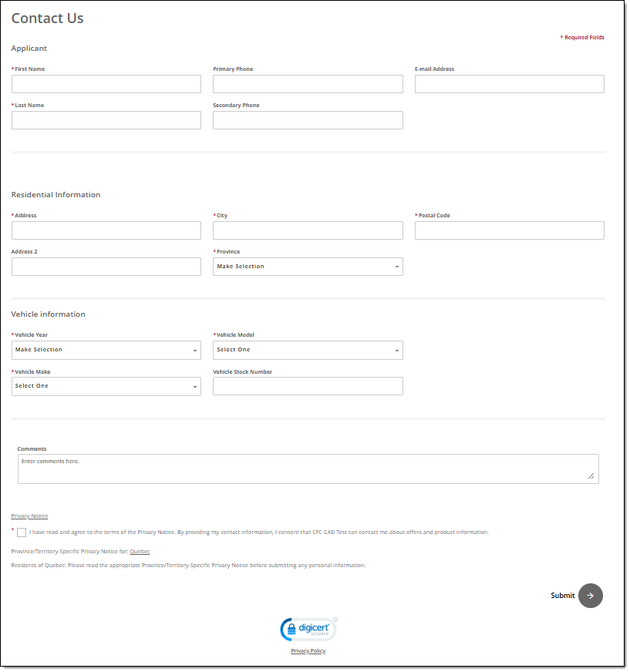Follow the Quebec privacy notice link
The height and width of the screenshot is (672, 630).
(x=140, y=552)
